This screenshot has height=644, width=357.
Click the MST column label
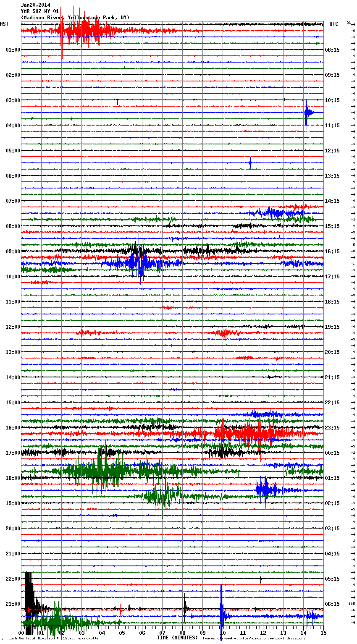(4, 24)
